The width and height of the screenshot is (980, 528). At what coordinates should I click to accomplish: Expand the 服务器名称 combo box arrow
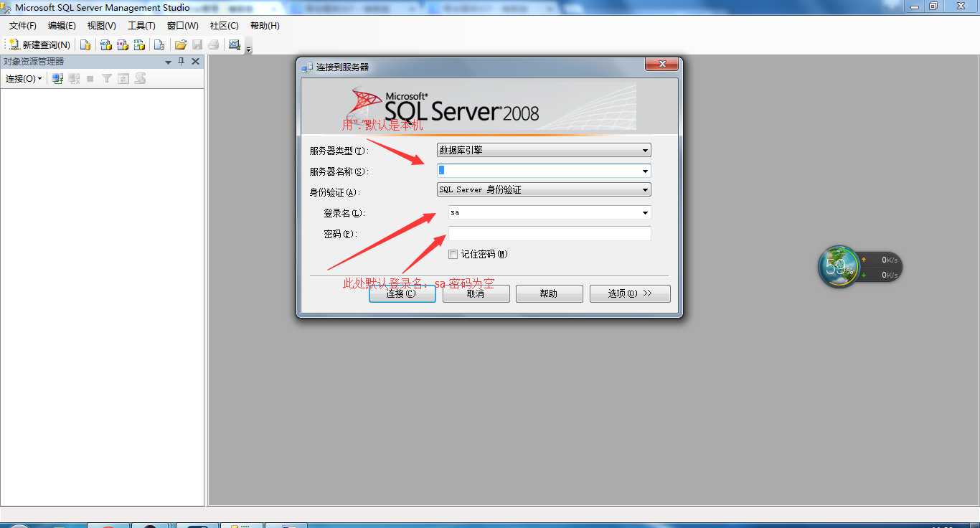click(x=646, y=171)
